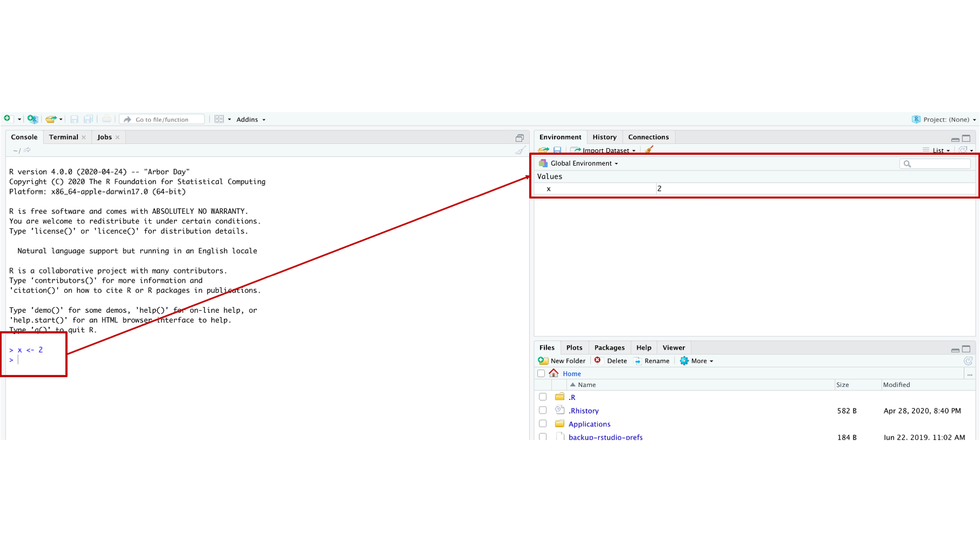Check the .Rhistory file checkbox
Screen dimensions: 980x552
point(543,410)
